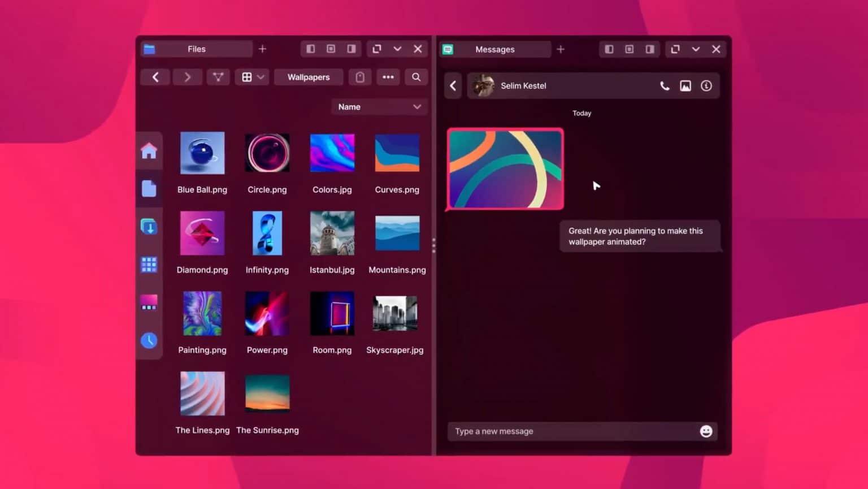The image size is (868, 489).
Task: Click the Type a new message field
Action: click(565, 431)
